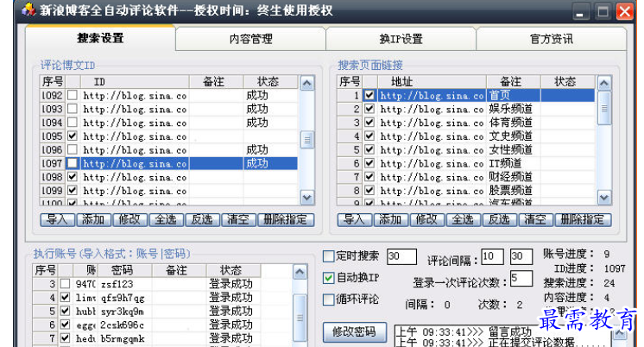The image size is (644, 347).
Task: Minimize the software window
Action: (580, 11)
